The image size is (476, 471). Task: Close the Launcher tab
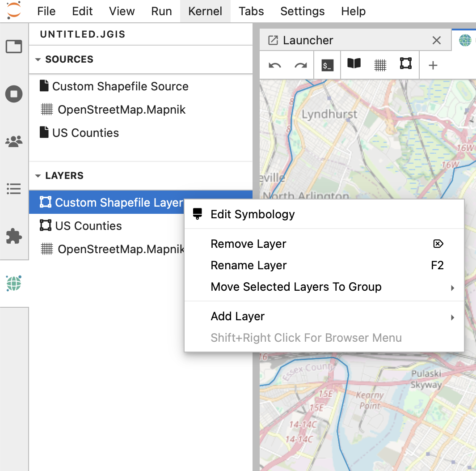point(437,40)
